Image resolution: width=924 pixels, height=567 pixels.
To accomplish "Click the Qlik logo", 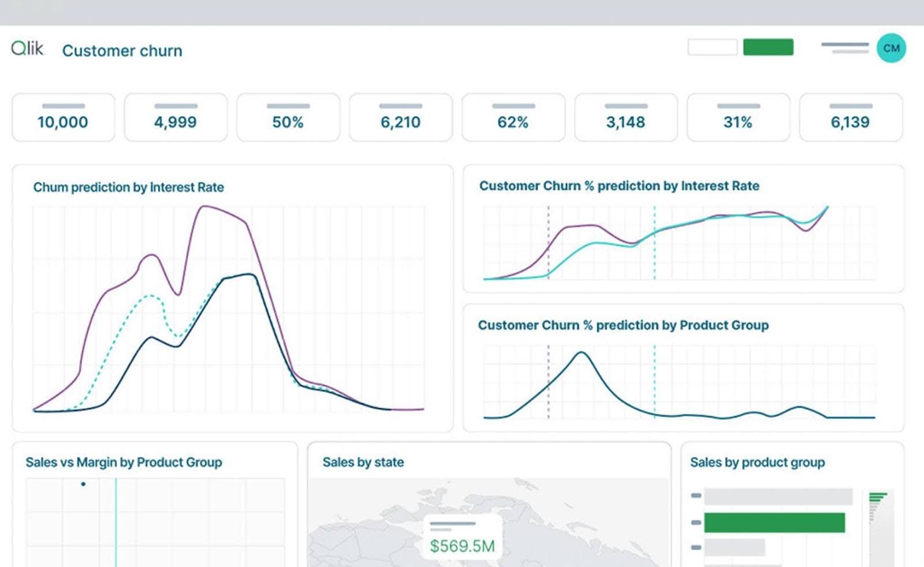I will [28, 49].
